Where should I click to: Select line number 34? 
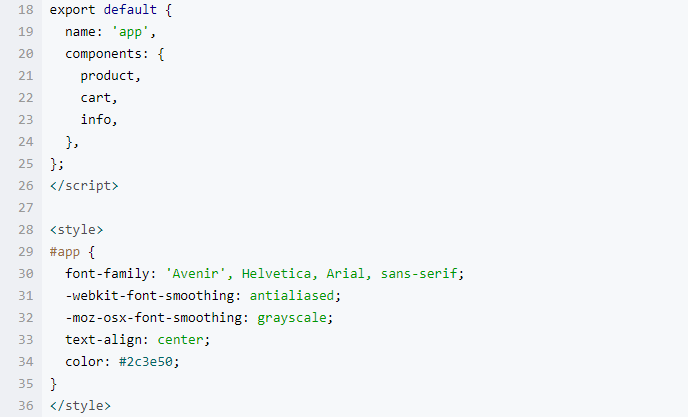pos(26,361)
